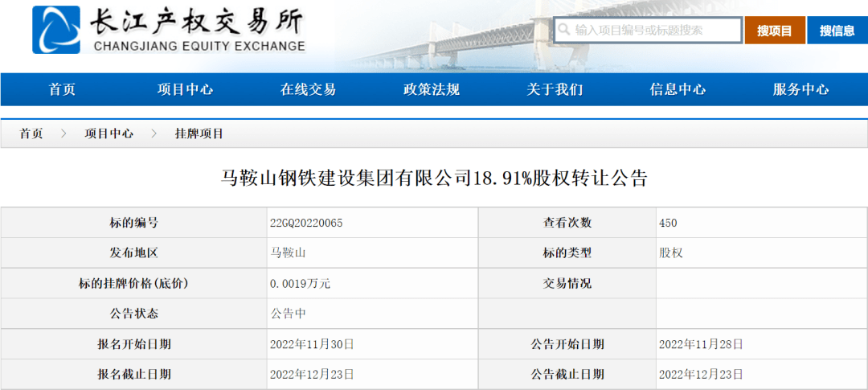The height and width of the screenshot is (390, 868).
Task: Click the 标的编号 label cell
Action: [134, 223]
